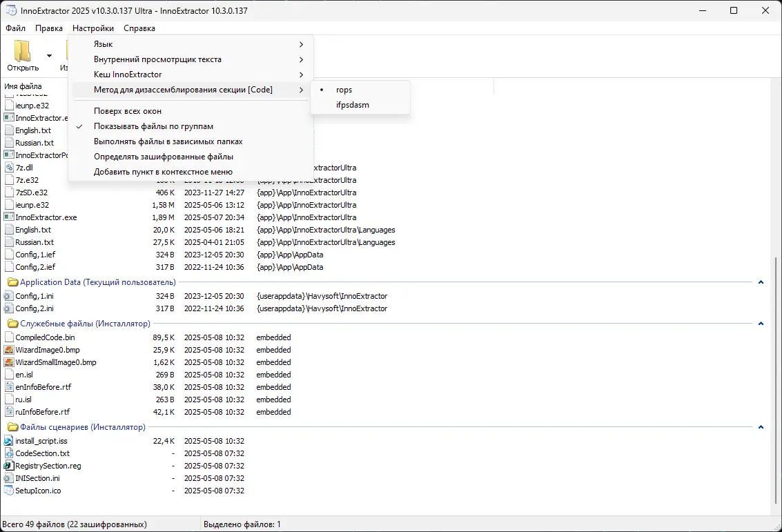782x532 pixels.
Task: Click the lower English.txt file icon
Action: pyautogui.click(x=8, y=230)
